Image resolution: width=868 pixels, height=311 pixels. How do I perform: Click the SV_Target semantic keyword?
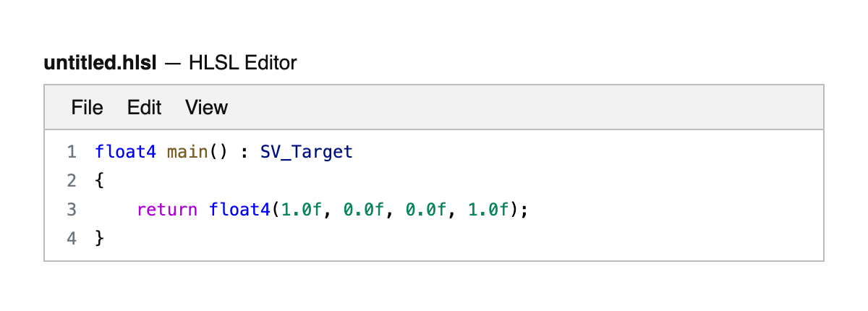[306, 152]
